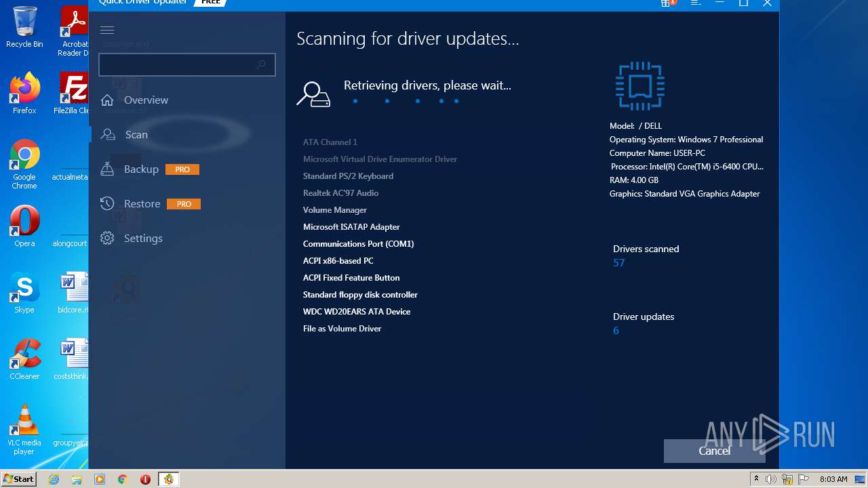Select 'File as Volume Driver' entry

click(x=342, y=329)
